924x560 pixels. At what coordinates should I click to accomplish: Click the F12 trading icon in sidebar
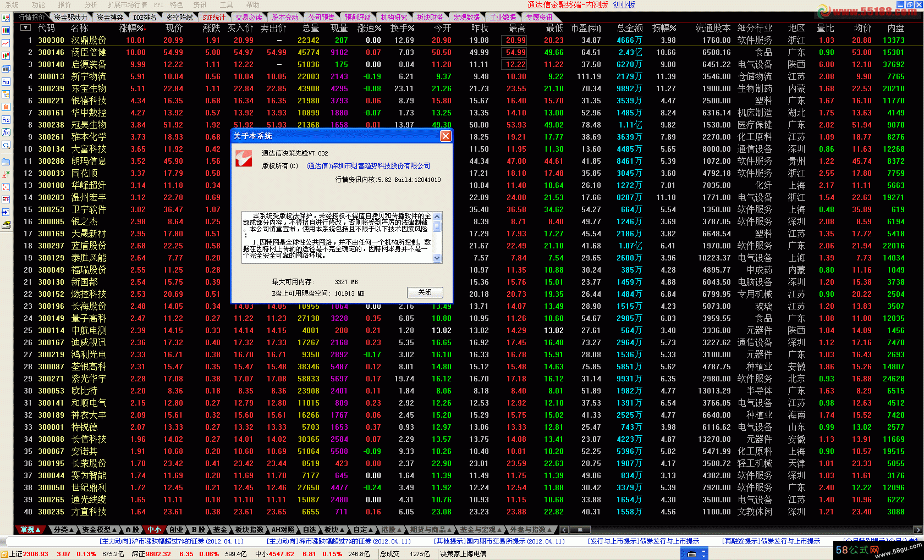tap(6, 119)
